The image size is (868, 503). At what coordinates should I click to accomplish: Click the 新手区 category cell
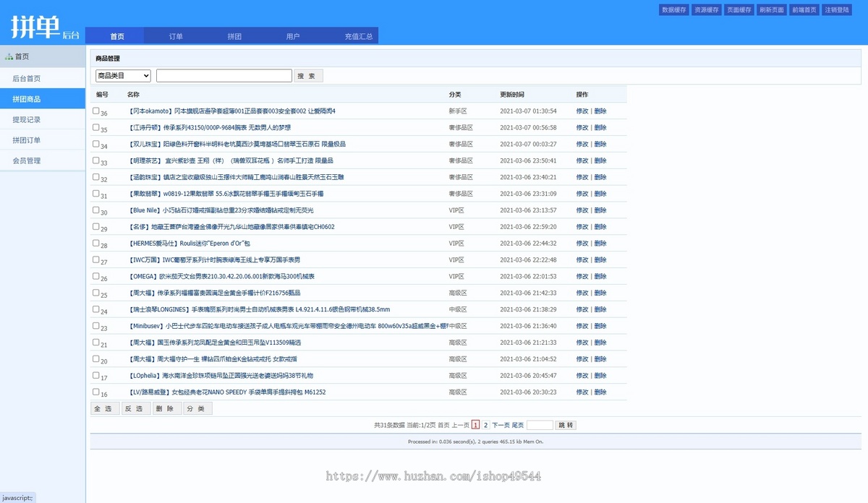[459, 111]
